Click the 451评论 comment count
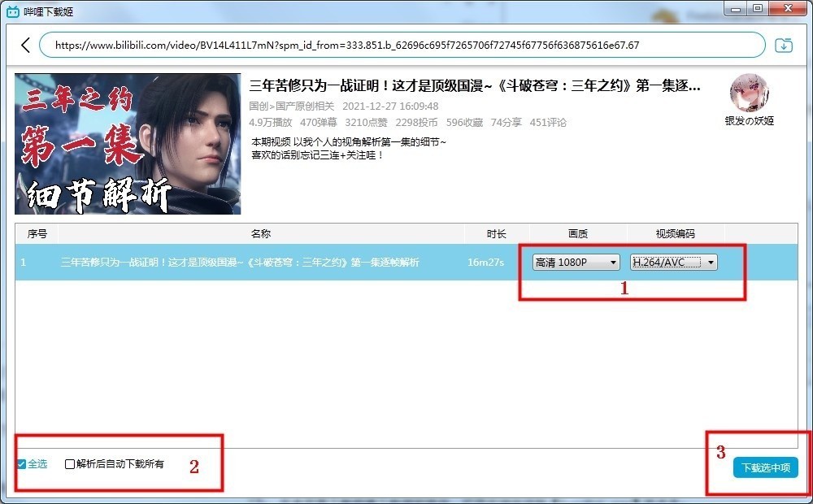Screen dimensions: 813x504 click(548, 123)
